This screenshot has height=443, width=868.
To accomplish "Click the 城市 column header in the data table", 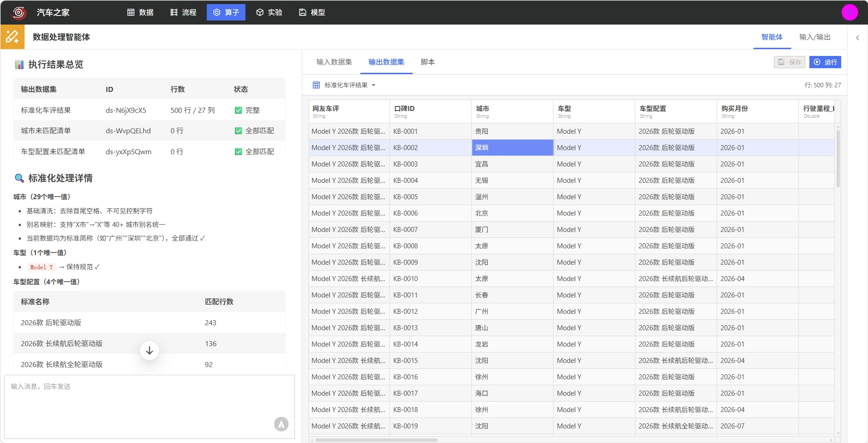I will tap(513, 111).
